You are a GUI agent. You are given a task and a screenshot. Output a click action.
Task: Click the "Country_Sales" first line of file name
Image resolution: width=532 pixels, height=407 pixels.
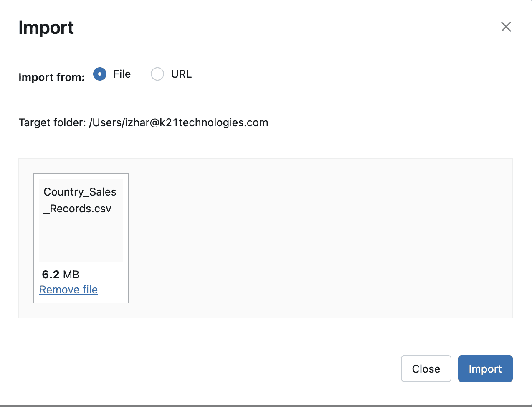click(x=80, y=192)
